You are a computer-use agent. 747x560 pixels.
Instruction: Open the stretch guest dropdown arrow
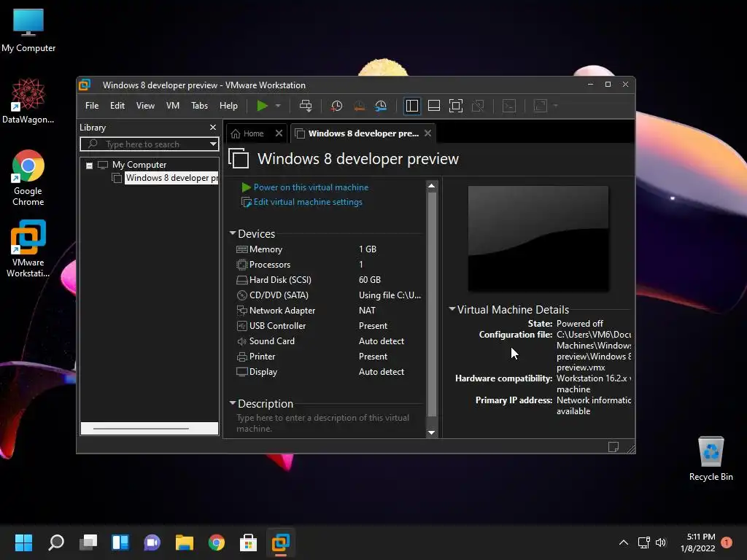[x=555, y=106]
